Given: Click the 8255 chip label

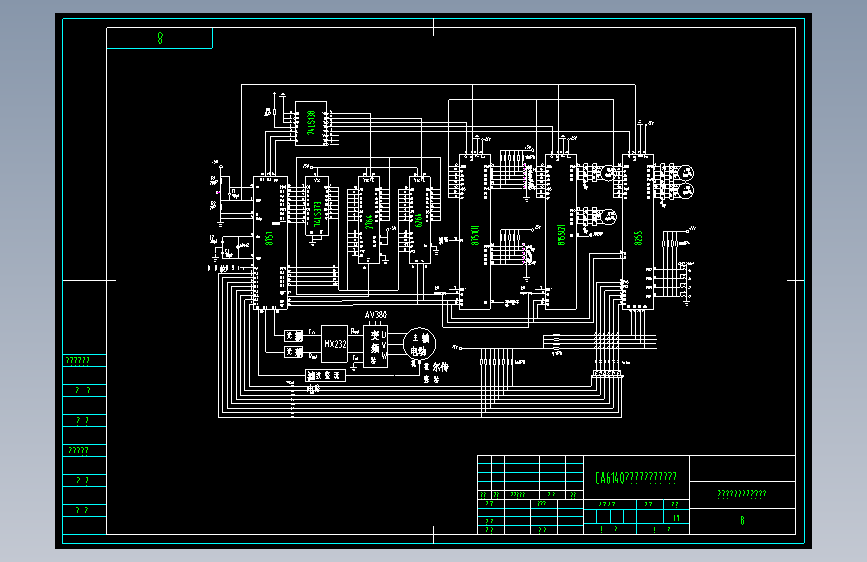Looking at the screenshot, I should 638,238.
